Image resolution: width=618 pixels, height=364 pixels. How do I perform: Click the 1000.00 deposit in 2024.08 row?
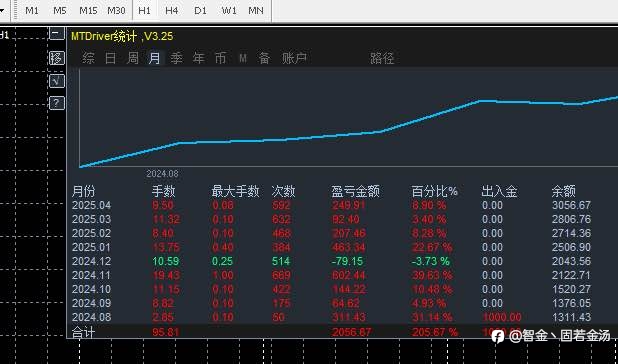tap(501, 317)
